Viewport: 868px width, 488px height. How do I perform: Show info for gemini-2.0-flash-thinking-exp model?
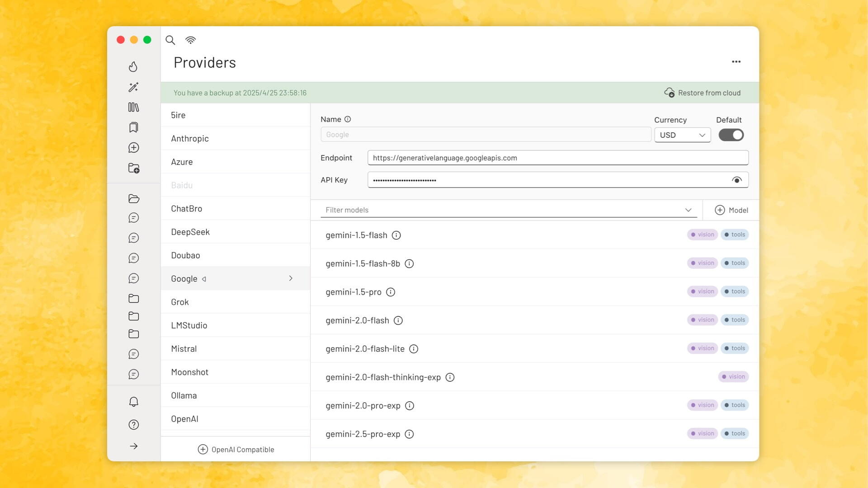click(450, 377)
